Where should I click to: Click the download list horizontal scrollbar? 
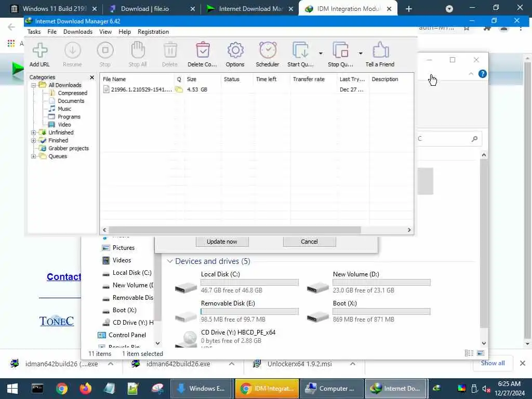click(x=234, y=230)
